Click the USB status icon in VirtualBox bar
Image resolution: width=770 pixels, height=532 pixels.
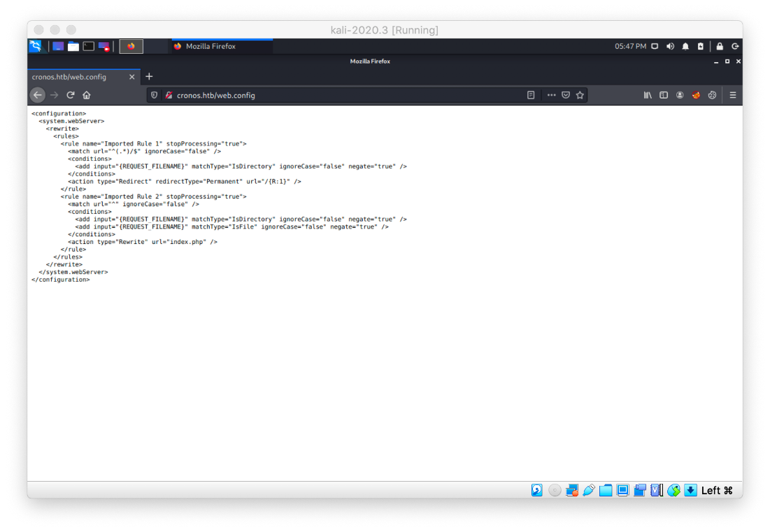coord(590,490)
